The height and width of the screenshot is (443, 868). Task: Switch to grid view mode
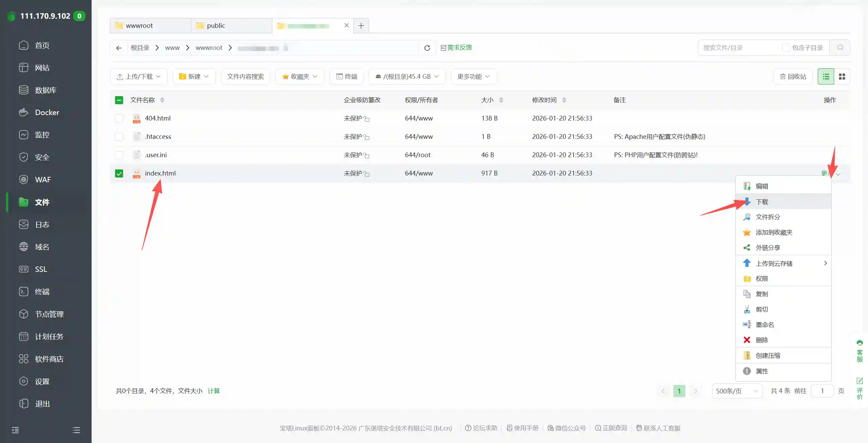[842, 76]
